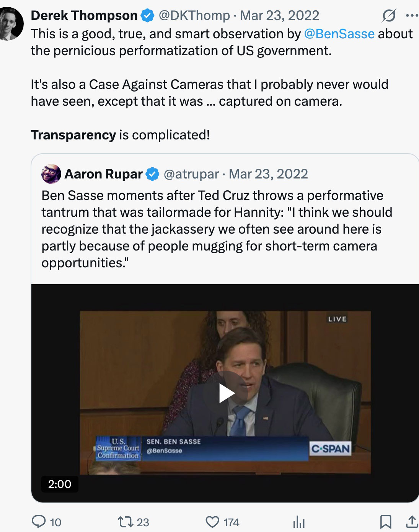
Task: Click the @DKThomp handle
Action: 194,15
